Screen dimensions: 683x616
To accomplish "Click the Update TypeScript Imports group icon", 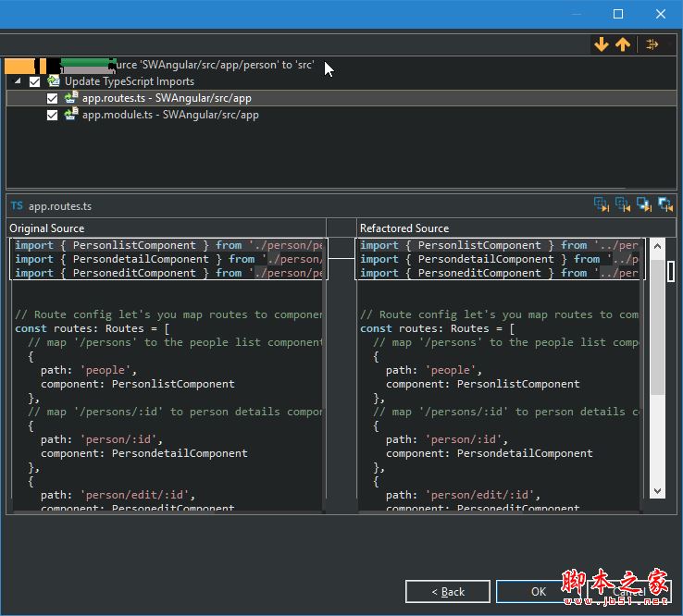I will tap(54, 81).
